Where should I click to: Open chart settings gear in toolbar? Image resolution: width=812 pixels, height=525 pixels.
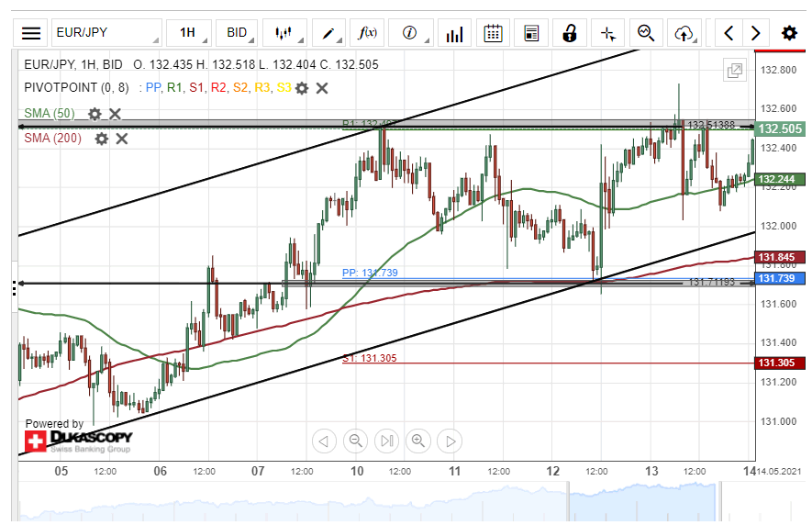(x=789, y=33)
